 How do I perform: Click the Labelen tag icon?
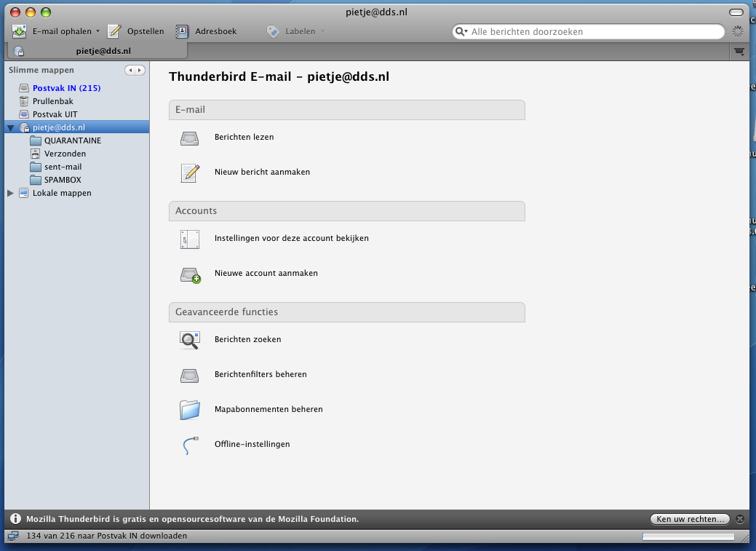pos(273,31)
